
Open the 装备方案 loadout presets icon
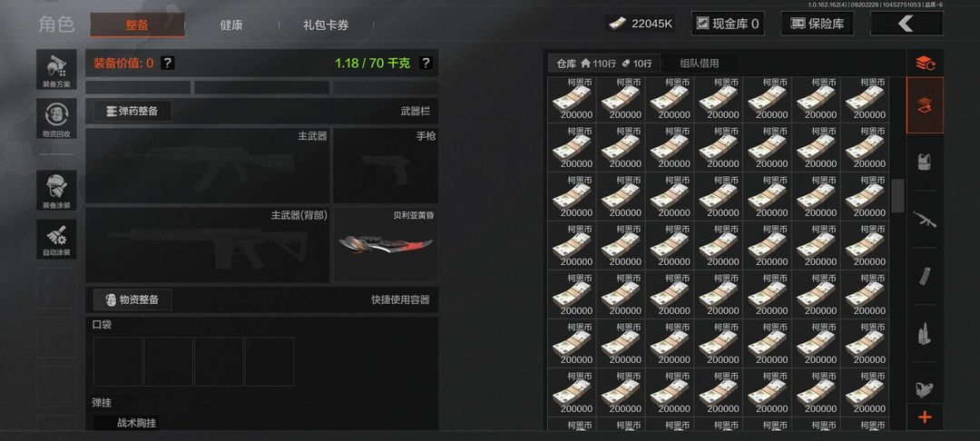[x=56, y=69]
